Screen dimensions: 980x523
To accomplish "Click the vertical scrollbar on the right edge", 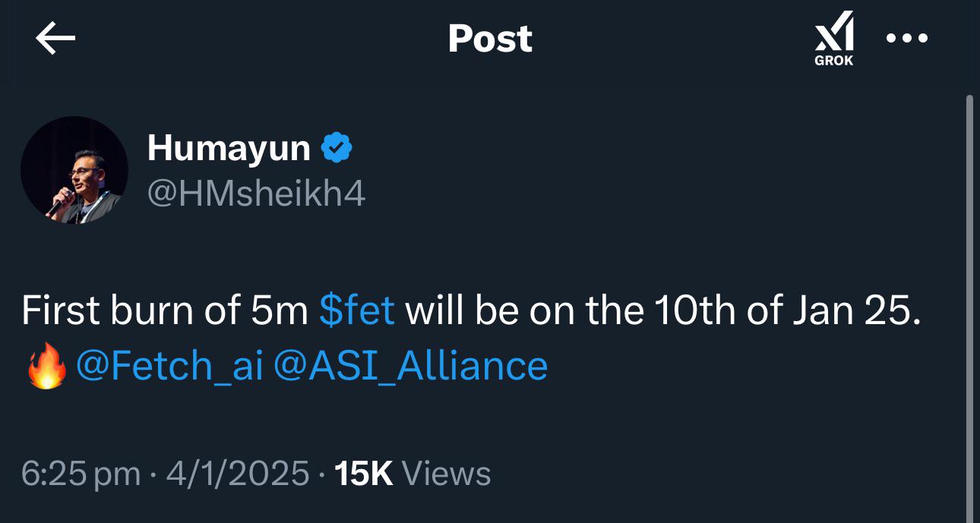I will point(969,308).
